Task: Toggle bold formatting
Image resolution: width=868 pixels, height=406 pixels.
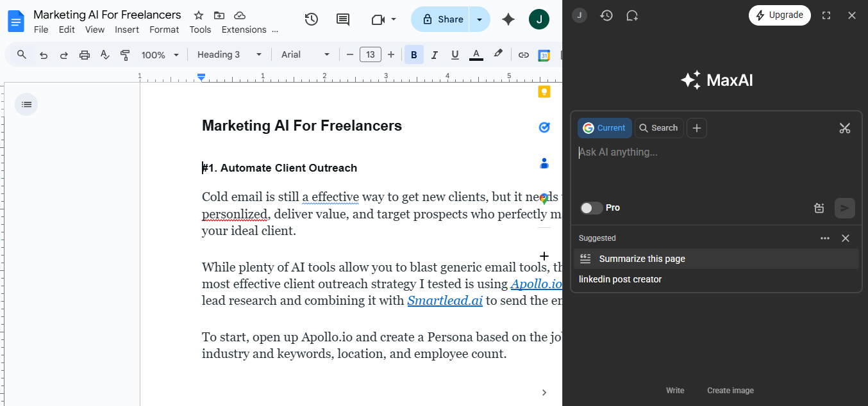Action: click(x=413, y=55)
